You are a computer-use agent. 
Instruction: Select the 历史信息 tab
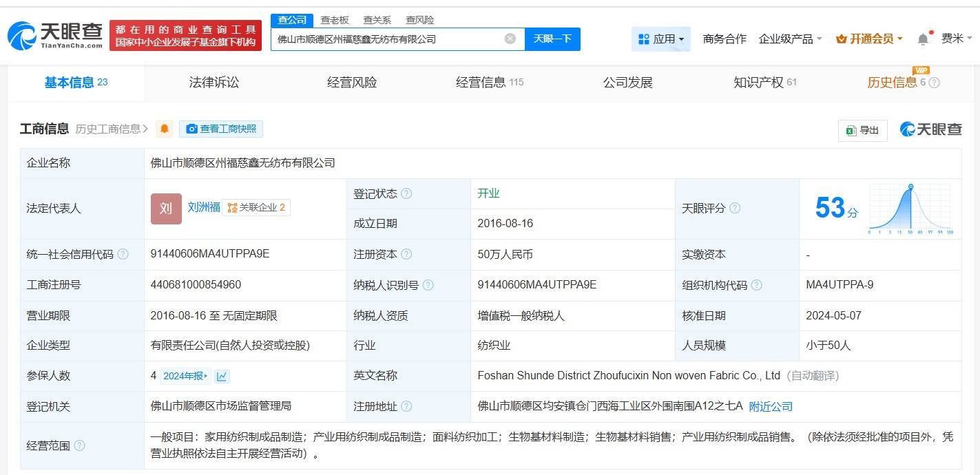tap(897, 83)
